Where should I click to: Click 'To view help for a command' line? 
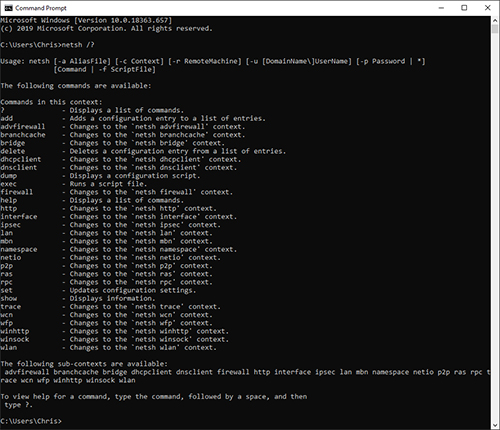[x=154, y=396]
